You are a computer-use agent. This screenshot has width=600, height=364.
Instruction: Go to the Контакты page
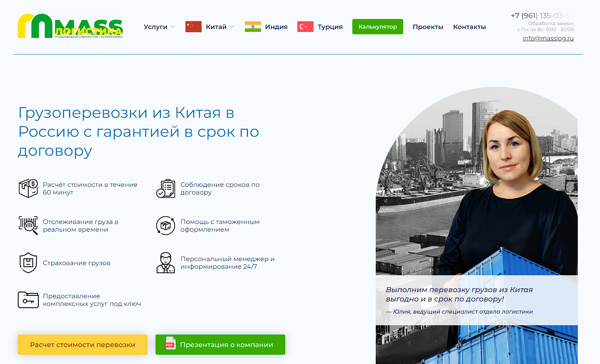(469, 27)
